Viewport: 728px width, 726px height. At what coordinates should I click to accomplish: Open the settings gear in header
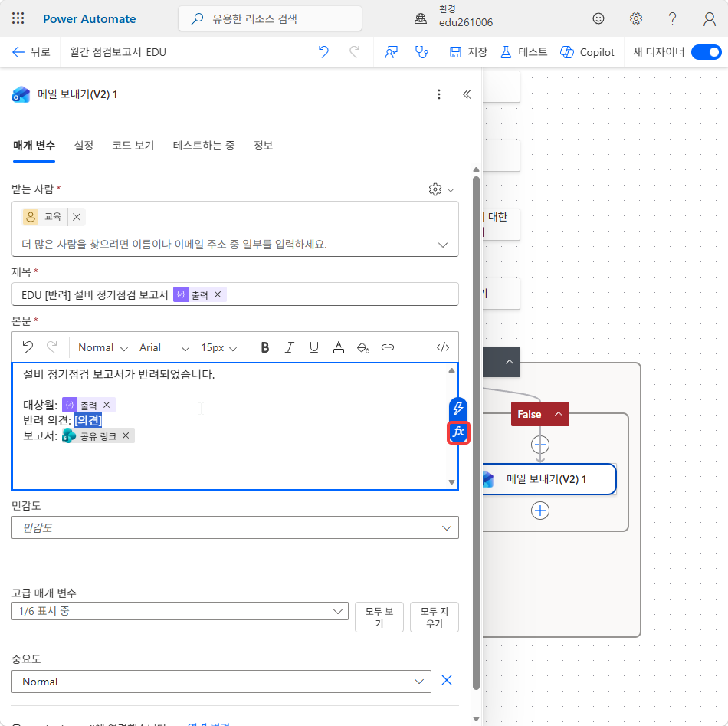(635, 18)
